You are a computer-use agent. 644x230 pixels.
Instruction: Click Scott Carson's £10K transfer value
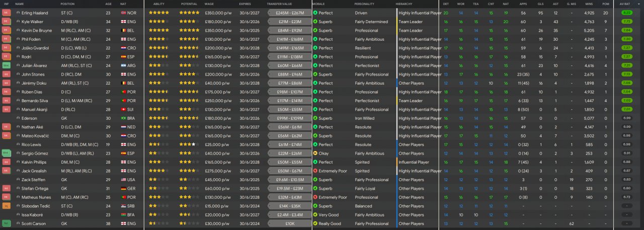pyautogui.click(x=290, y=223)
